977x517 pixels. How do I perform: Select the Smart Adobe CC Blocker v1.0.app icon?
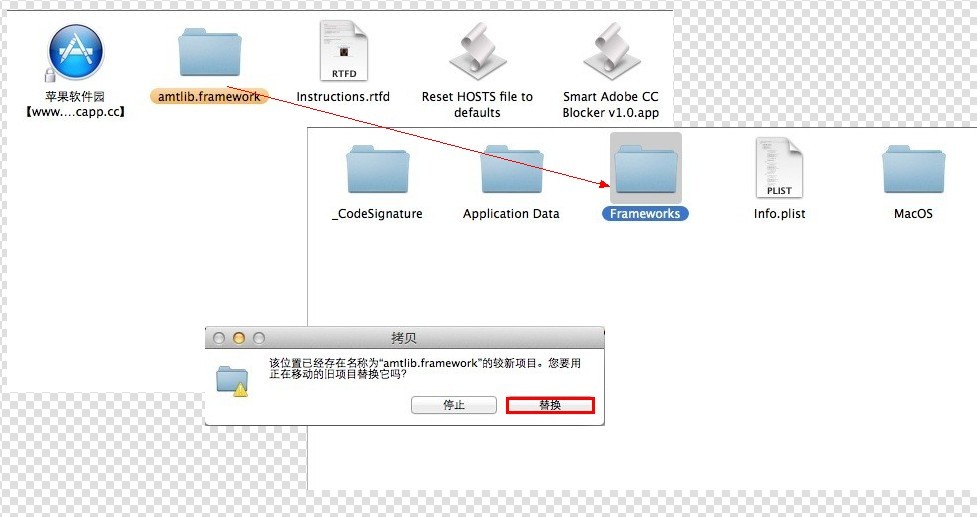coord(611,51)
